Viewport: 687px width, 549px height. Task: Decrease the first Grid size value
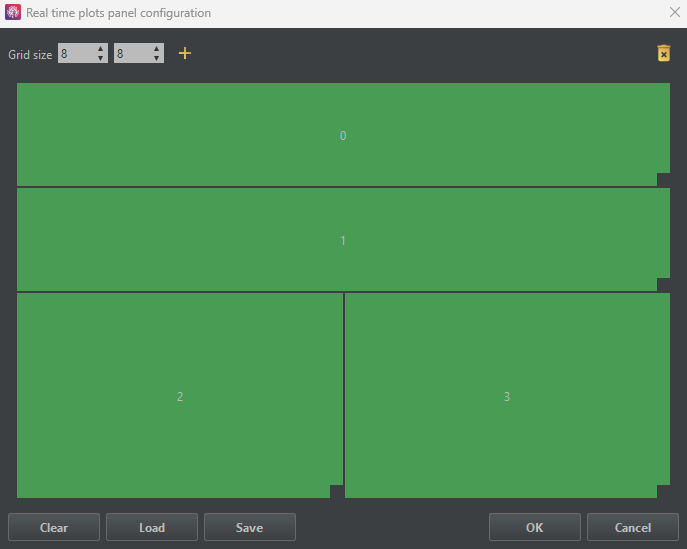[101, 59]
